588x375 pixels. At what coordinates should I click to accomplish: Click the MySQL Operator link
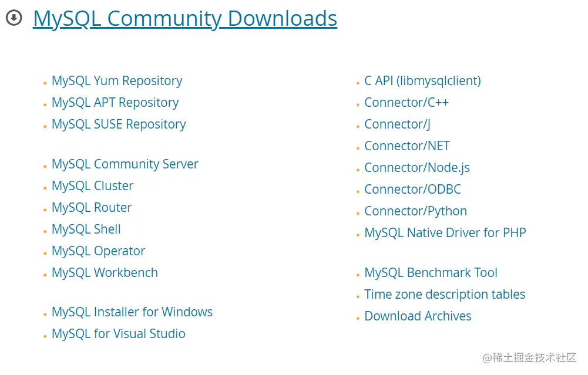tap(98, 251)
